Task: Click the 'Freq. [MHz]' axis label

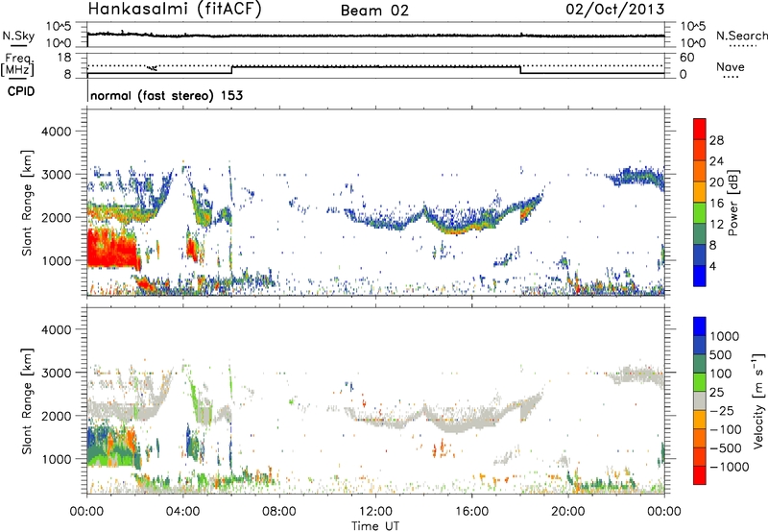Action: click(x=17, y=65)
